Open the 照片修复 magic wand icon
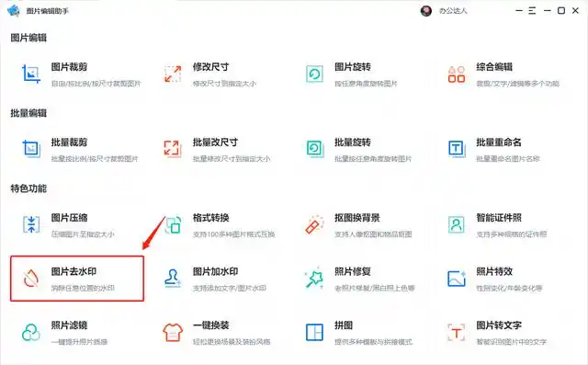The image size is (588, 365). pyautogui.click(x=314, y=278)
